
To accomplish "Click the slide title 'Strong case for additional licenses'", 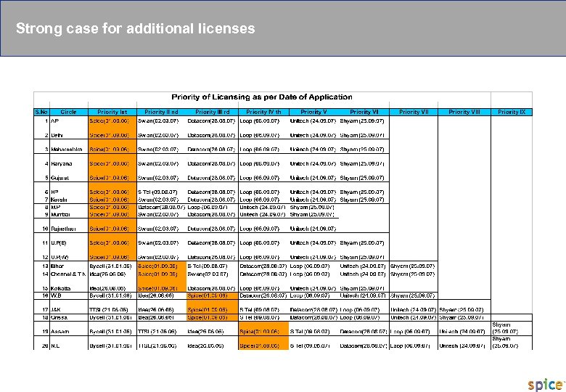I will [x=136, y=28].
